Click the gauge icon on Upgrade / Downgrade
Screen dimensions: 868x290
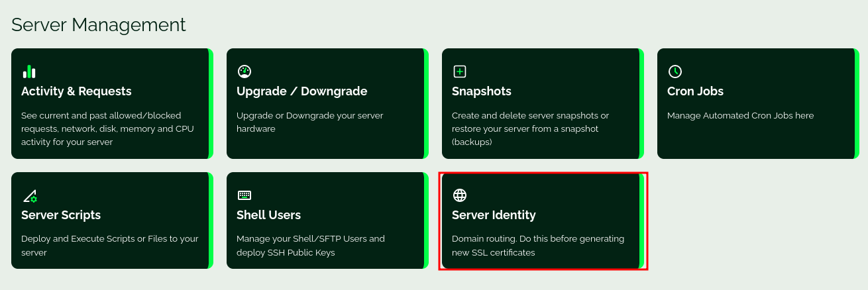[244, 72]
